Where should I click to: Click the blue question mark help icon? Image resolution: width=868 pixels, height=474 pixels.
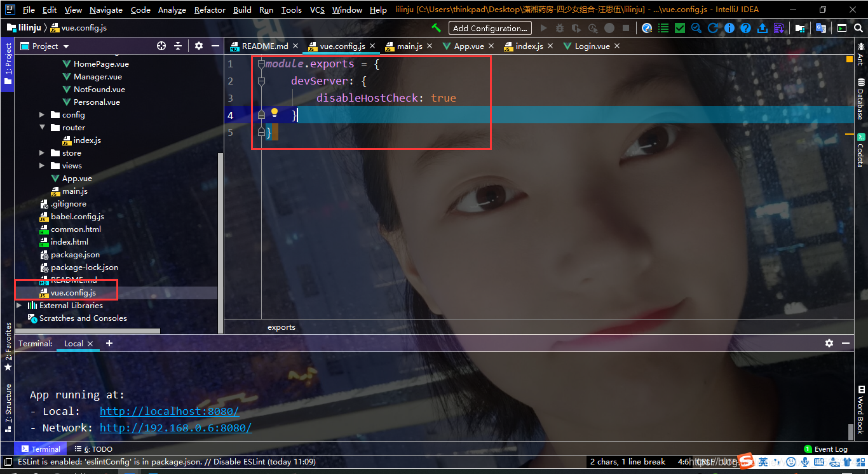pyautogui.click(x=746, y=28)
